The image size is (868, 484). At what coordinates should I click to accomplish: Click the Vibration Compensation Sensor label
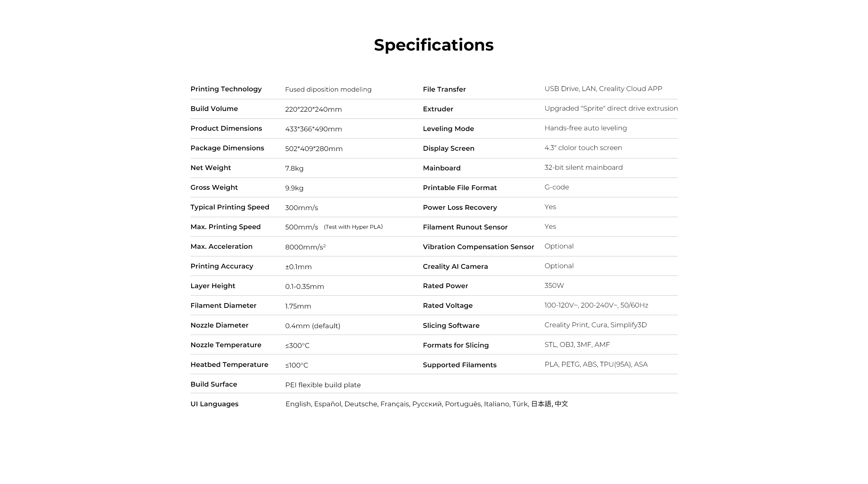pyautogui.click(x=478, y=247)
